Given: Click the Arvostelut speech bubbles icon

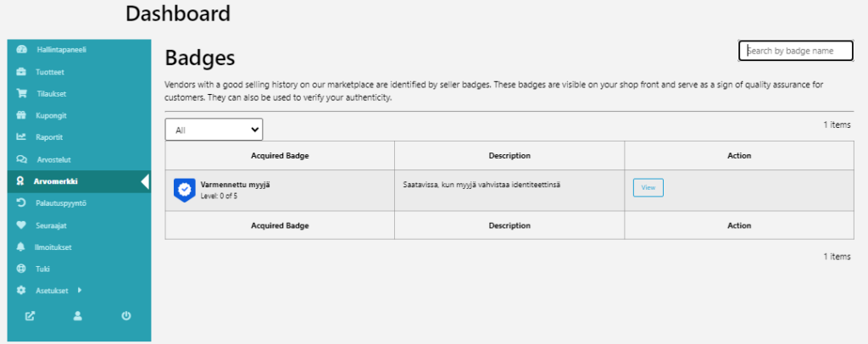Looking at the screenshot, I should [x=21, y=159].
